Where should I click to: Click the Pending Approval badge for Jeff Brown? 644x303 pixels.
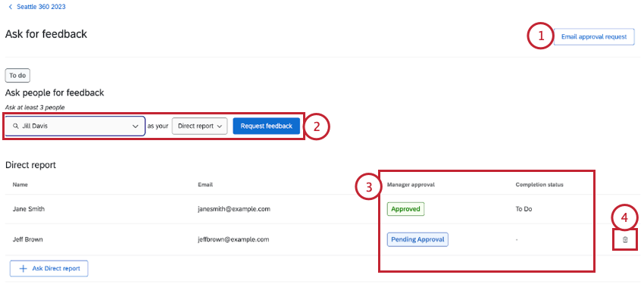[x=417, y=239]
